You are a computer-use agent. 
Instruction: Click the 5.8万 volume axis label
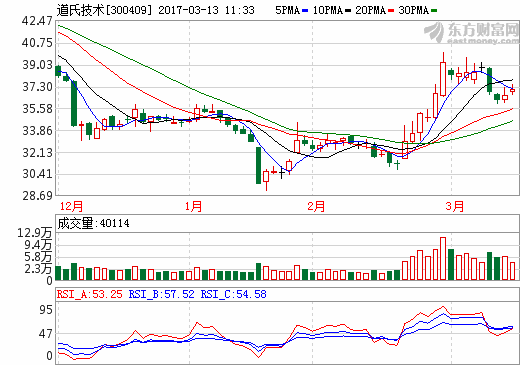click(x=38, y=257)
